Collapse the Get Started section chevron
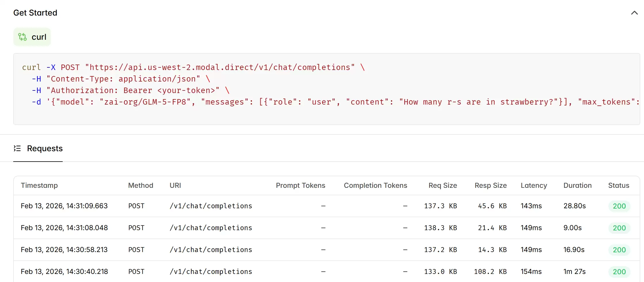The image size is (644, 282). 634,13
